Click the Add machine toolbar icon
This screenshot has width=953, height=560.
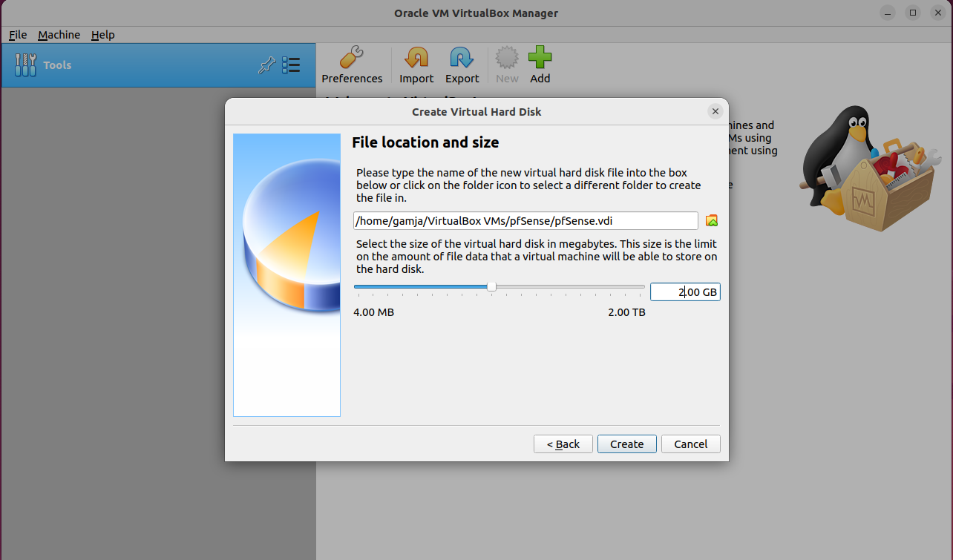540,65
